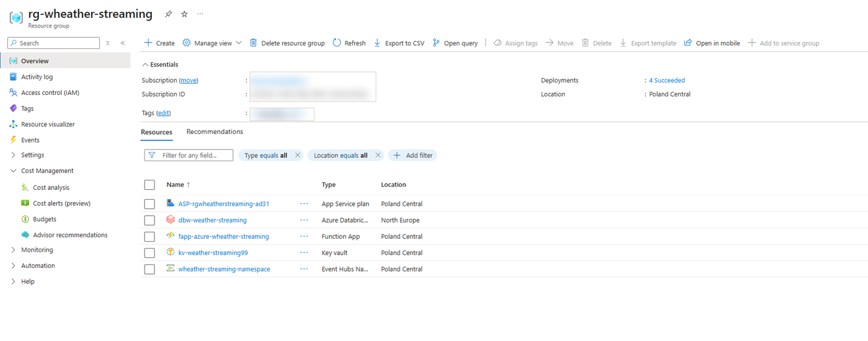Open more options for dbw-weather-streaming
Viewport: 868px width, 341px height.
pyautogui.click(x=304, y=220)
